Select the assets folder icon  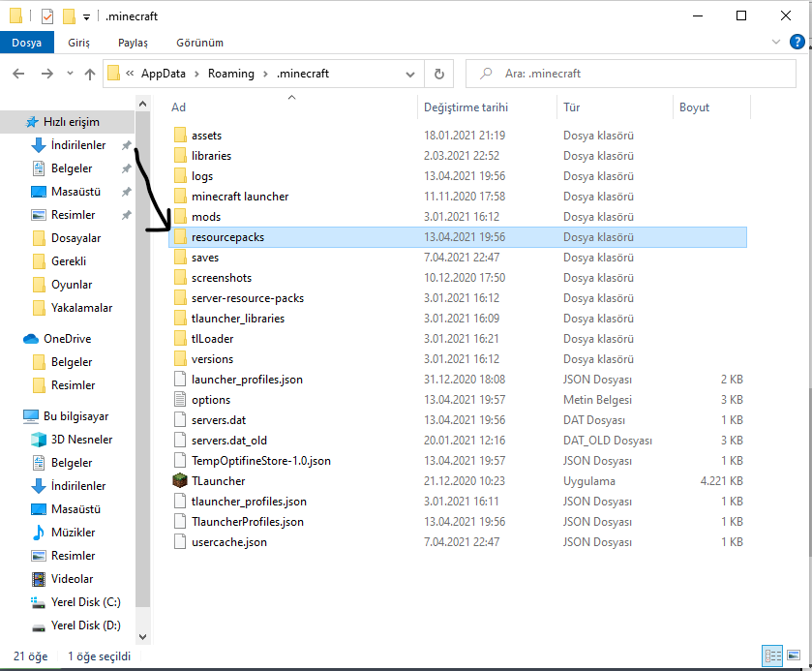coord(180,136)
